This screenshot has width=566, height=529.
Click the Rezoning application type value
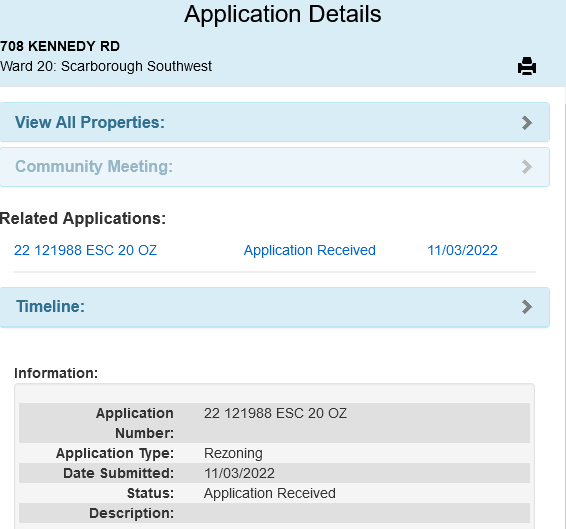(x=233, y=454)
